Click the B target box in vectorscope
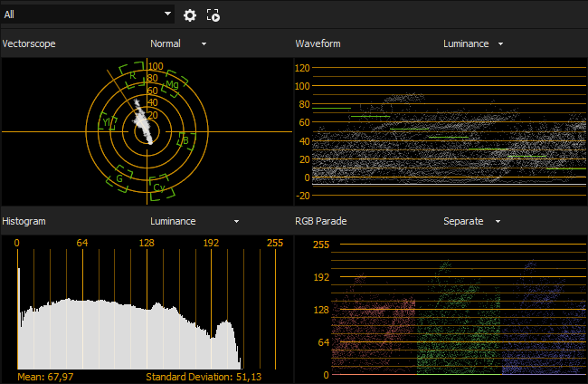Viewport: 588px width, 384px height. pos(185,140)
